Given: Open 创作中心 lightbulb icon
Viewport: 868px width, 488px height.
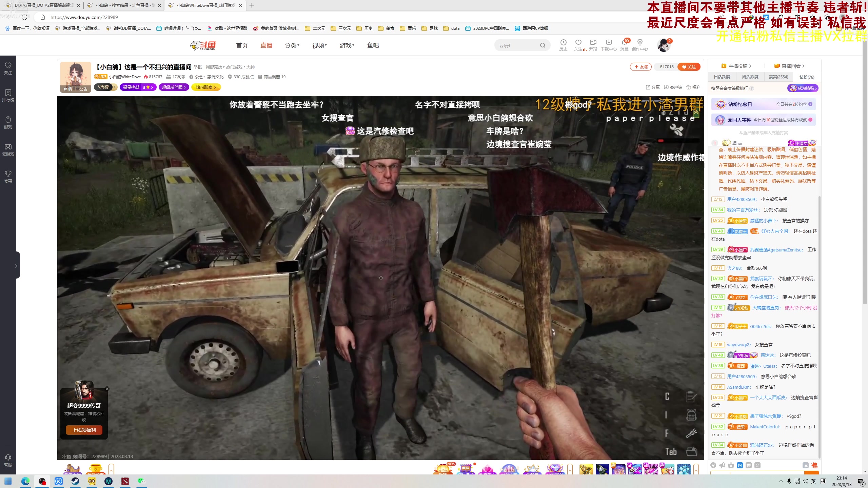Looking at the screenshot, I should pos(640,45).
